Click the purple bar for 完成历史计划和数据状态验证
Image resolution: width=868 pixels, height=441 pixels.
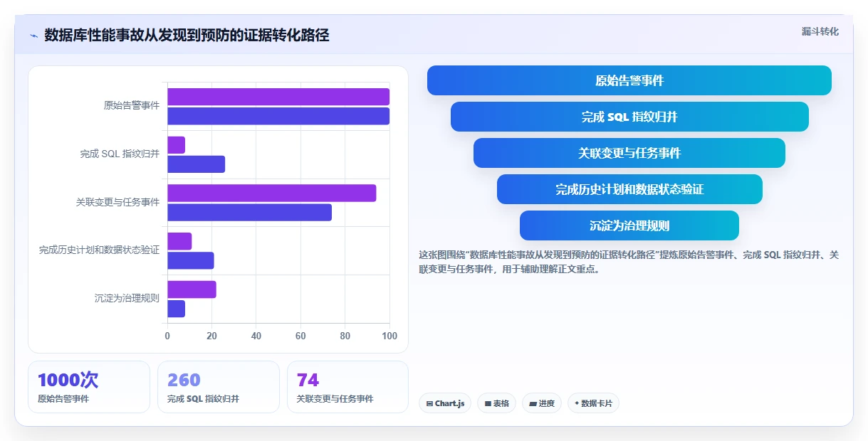click(x=179, y=241)
